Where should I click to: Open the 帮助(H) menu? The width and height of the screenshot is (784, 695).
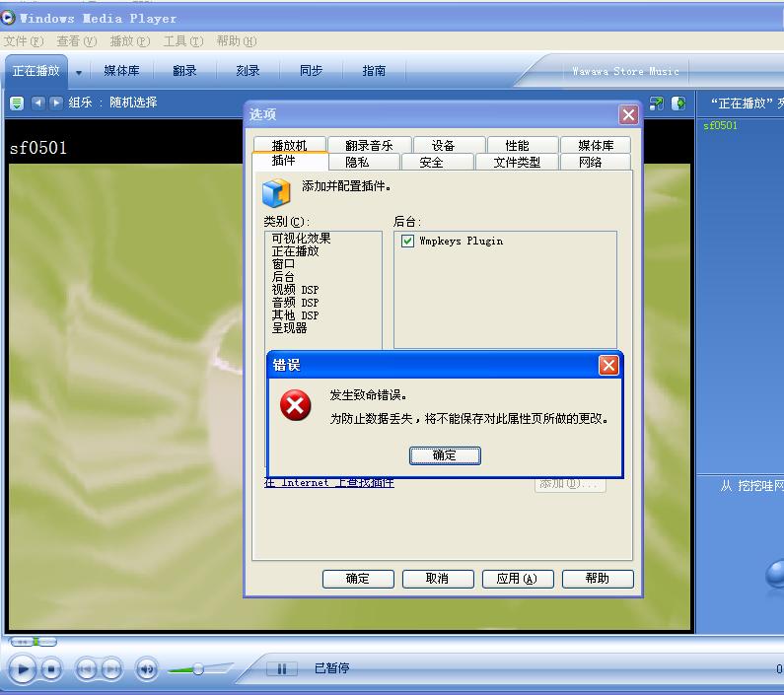coord(237,41)
